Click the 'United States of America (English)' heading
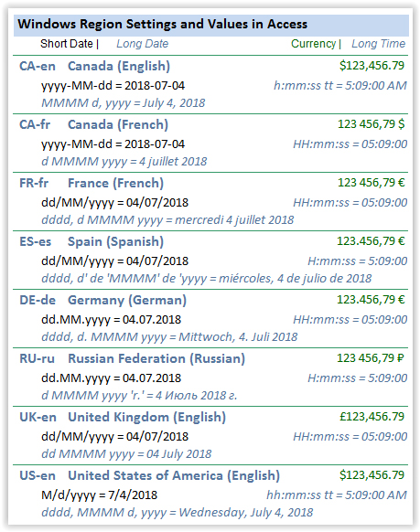The image size is (420, 532). tap(174, 475)
